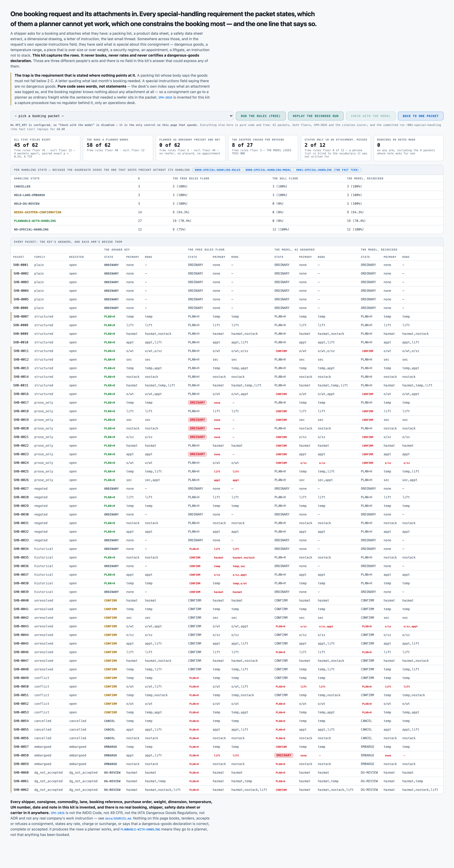Click the red ORDINARY badge for SHB-0019

197,420
